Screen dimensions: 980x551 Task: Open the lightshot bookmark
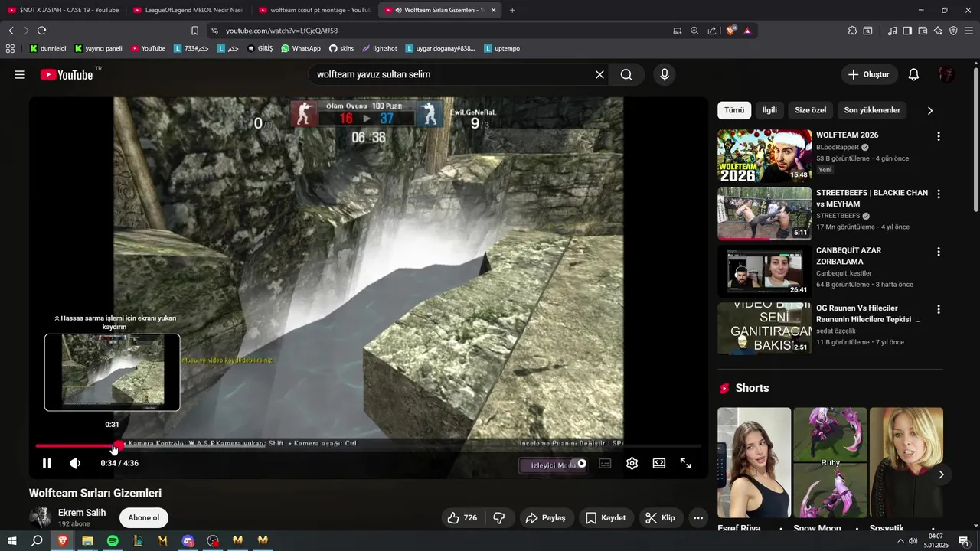point(380,48)
